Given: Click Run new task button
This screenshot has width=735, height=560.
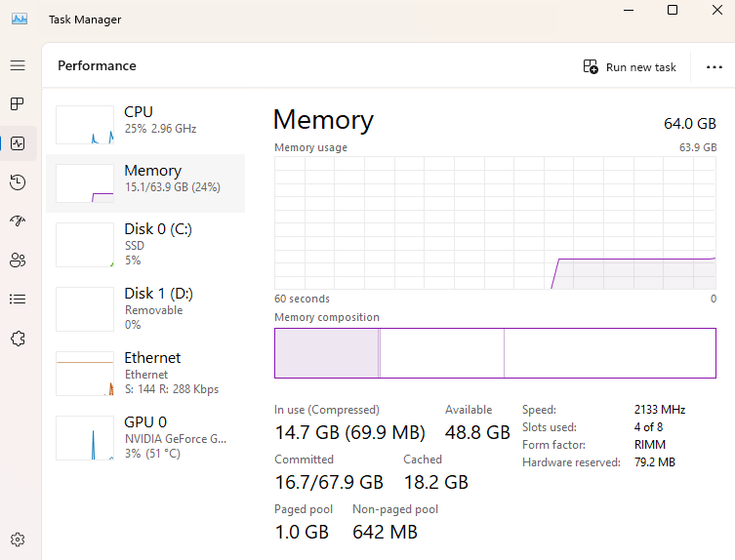Looking at the screenshot, I should click(630, 67).
